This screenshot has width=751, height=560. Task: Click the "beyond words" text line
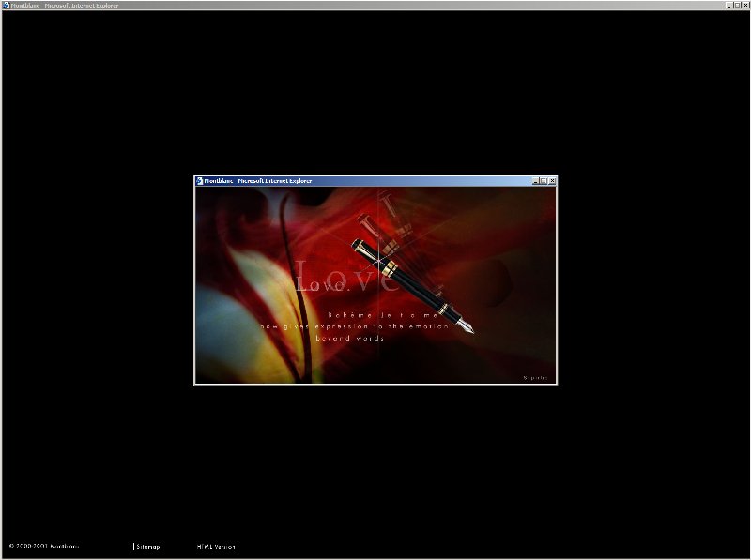pyautogui.click(x=349, y=338)
